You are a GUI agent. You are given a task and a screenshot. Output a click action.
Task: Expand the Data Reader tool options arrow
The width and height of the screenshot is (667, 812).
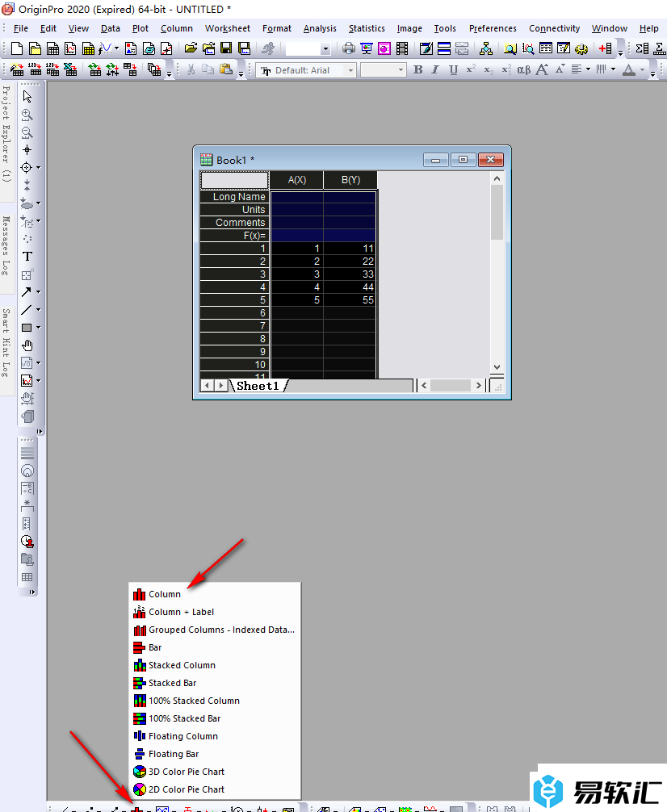coord(38,168)
